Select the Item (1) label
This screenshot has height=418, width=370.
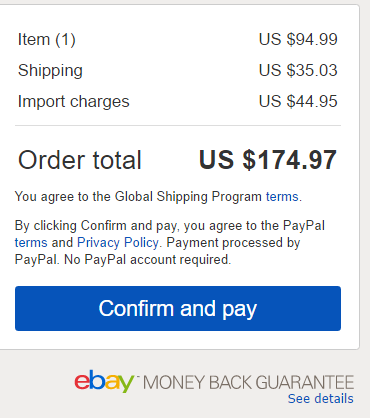pyautogui.click(x=47, y=39)
